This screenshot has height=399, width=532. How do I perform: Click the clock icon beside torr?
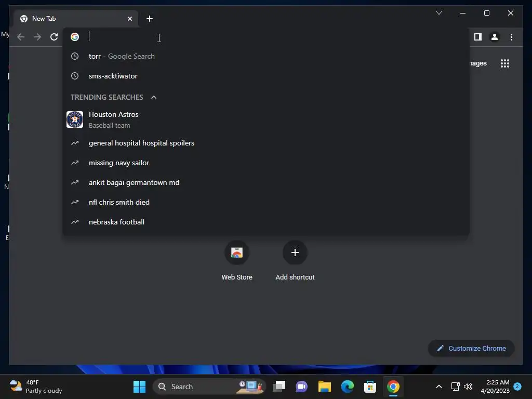tap(75, 56)
